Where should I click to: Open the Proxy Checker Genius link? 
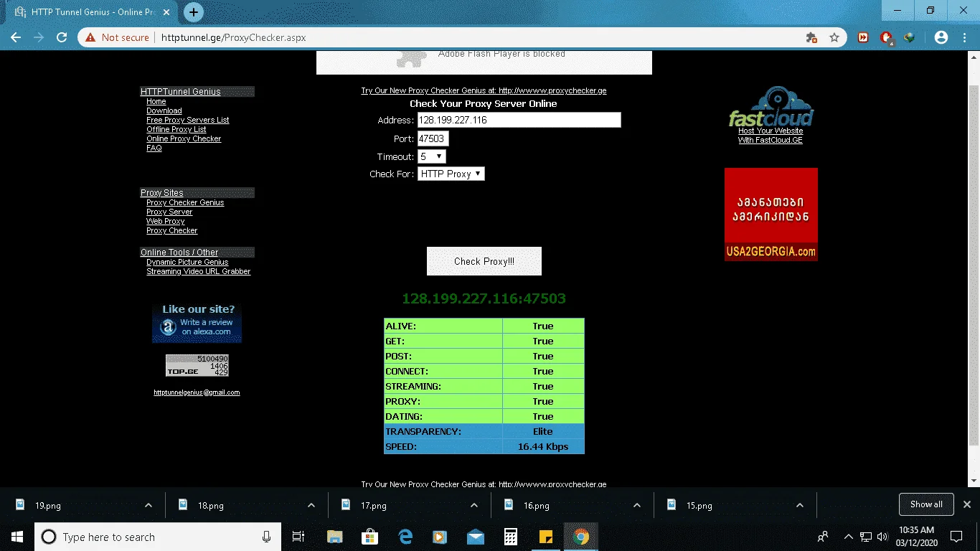click(185, 203)
